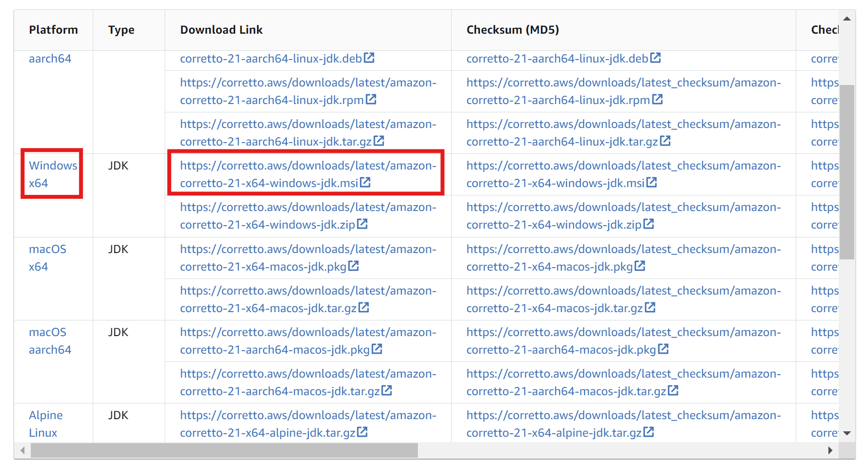The image size is (868, 467).
Task: Click the macOS aarch64 platform link
Action: [50, 341]
